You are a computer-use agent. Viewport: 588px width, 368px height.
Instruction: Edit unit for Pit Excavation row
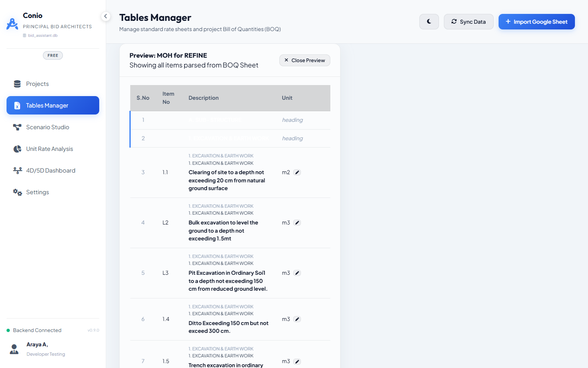coord(297,273)
